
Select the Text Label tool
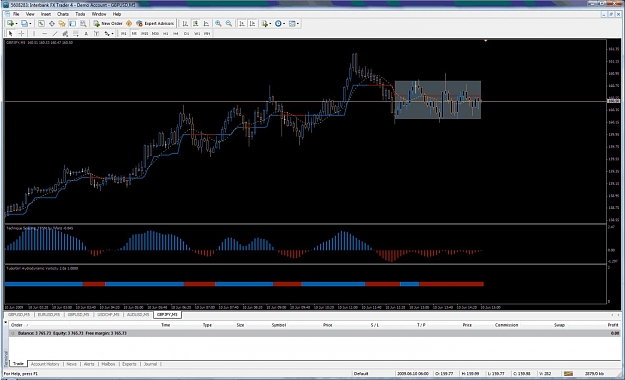pos(96,33)
